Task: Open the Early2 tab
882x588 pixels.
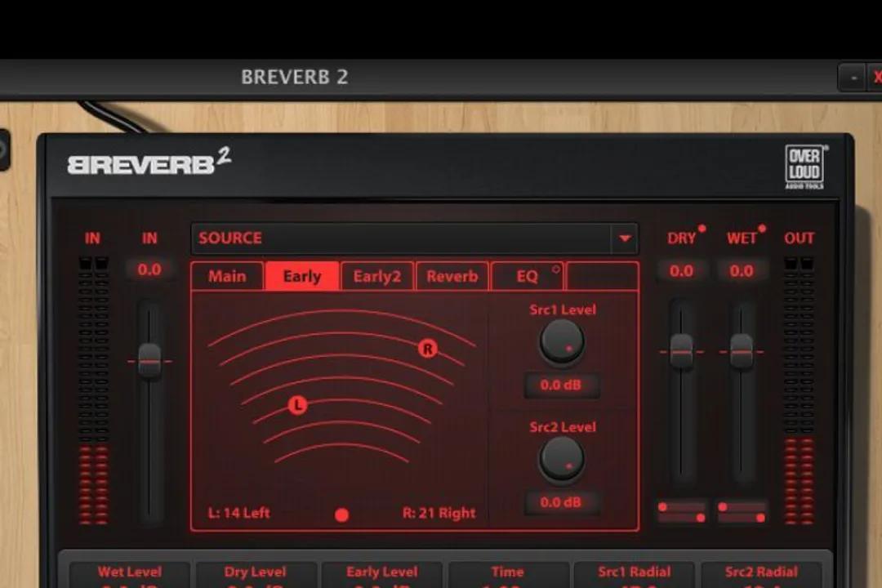Action: pyautogui.click(x=376, y=276)
